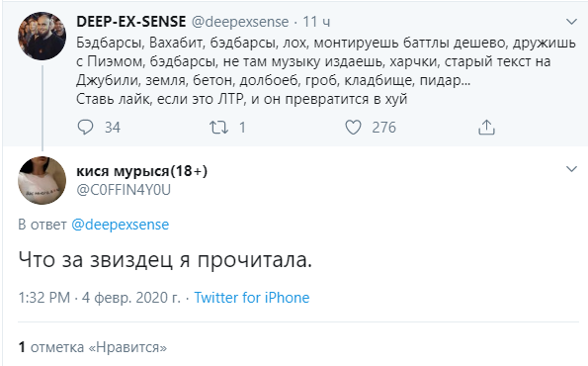Click the Twitter for iPhone source link
This screenshot has width=588, height=366.
click(x=252, y=298)
